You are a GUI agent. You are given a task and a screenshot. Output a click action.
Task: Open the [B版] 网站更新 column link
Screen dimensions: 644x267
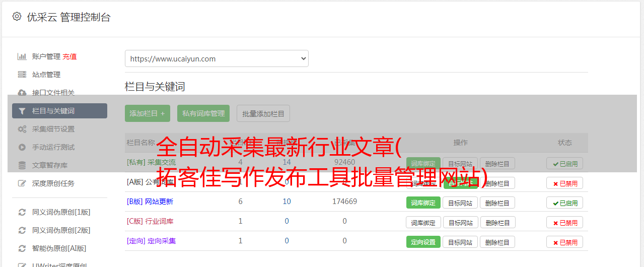[x=150, y=202]
